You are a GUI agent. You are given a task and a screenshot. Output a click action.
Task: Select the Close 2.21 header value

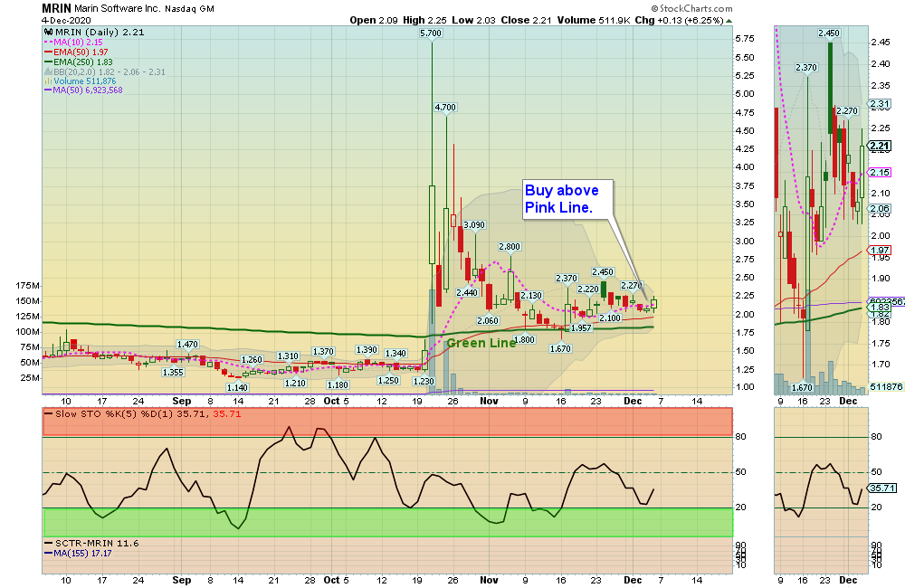pos(527,20)
